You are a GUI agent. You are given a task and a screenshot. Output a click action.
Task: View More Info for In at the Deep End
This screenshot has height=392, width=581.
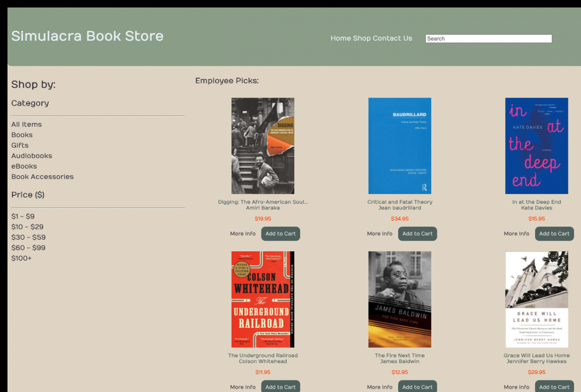(x=516, y=234)
